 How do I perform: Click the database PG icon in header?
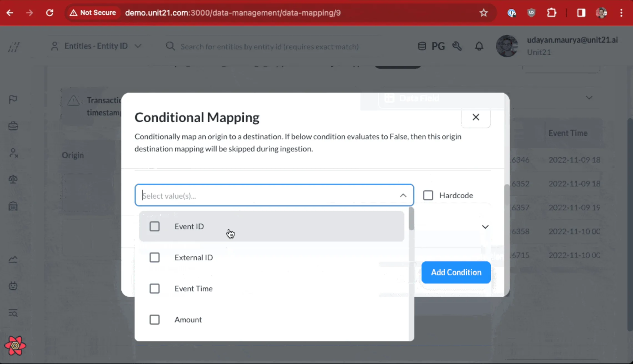422,46
